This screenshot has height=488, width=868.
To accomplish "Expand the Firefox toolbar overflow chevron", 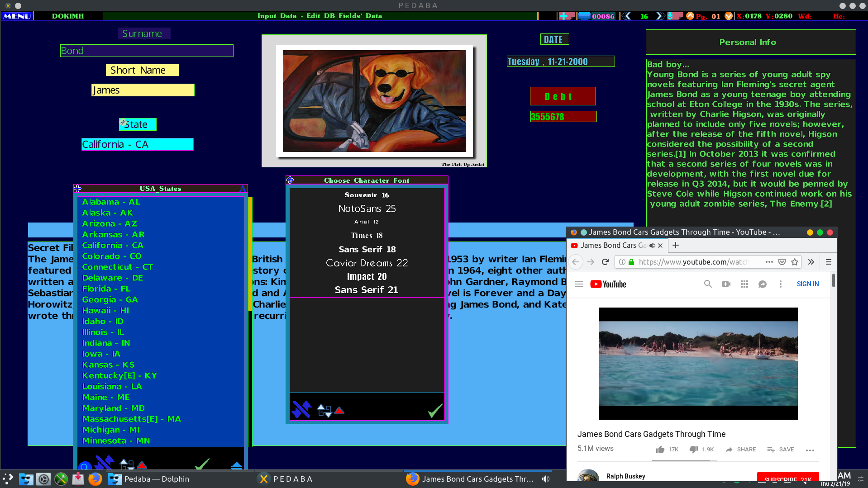I will (x=811, y=262).
